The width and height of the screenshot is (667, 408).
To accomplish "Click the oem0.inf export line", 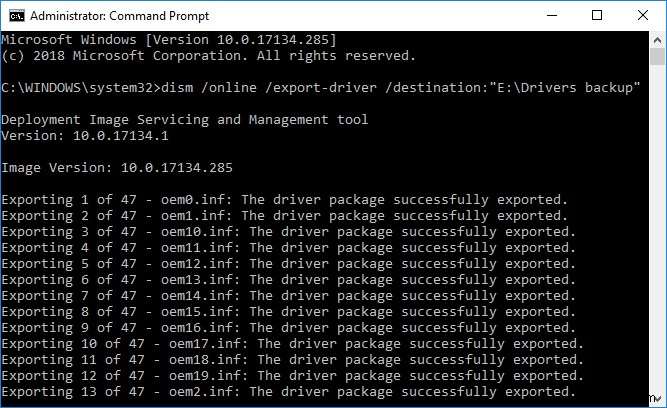I will 285,199.
